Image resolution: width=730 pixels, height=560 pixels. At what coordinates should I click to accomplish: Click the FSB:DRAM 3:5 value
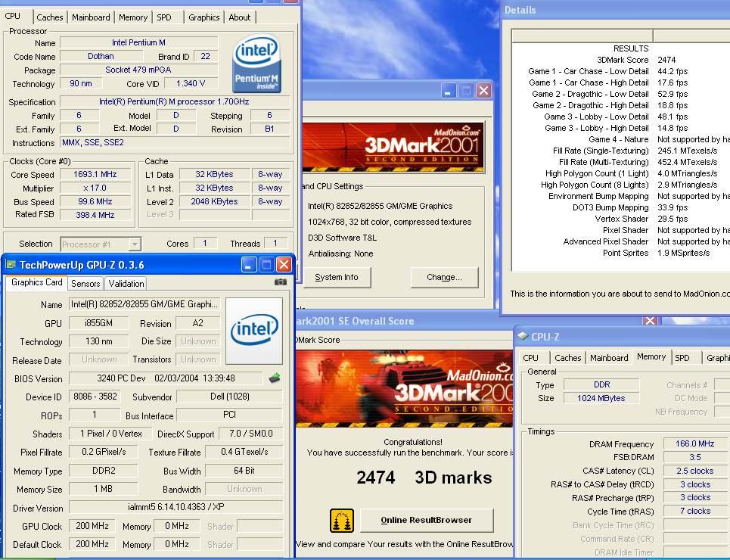coord(695,458)
